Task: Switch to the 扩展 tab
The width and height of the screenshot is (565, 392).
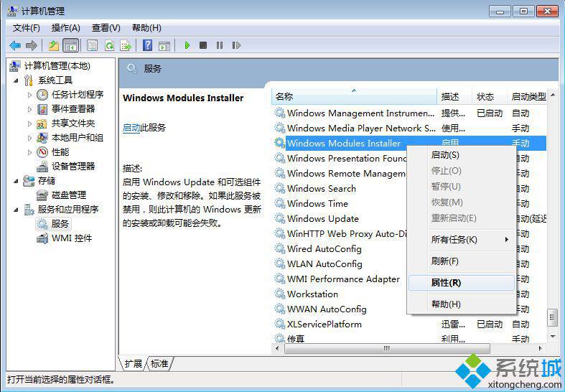Action: tap(134, 363)
